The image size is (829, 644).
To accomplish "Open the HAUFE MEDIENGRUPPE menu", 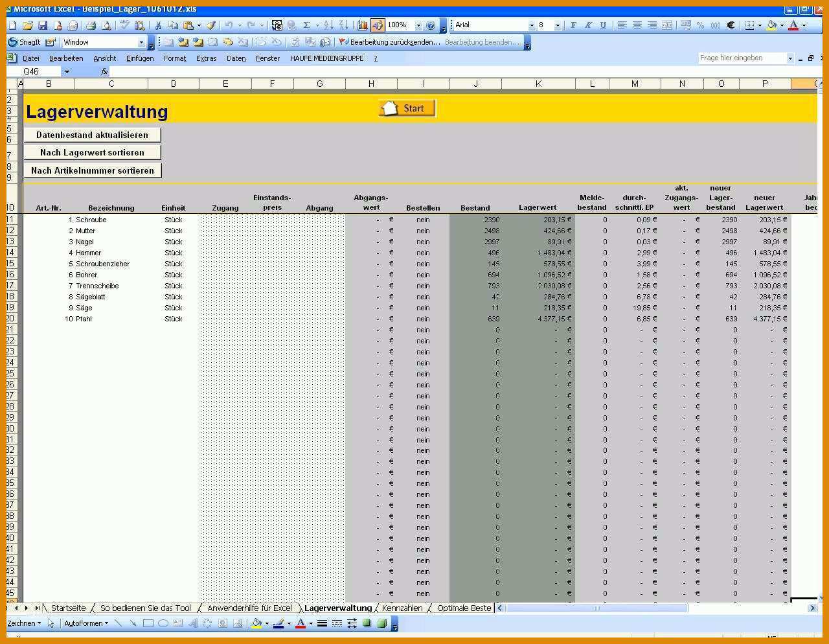I will pos(326,58).
